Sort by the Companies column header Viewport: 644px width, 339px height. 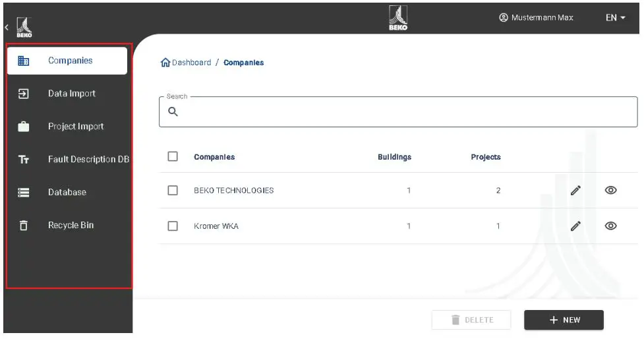click(214, 157)
